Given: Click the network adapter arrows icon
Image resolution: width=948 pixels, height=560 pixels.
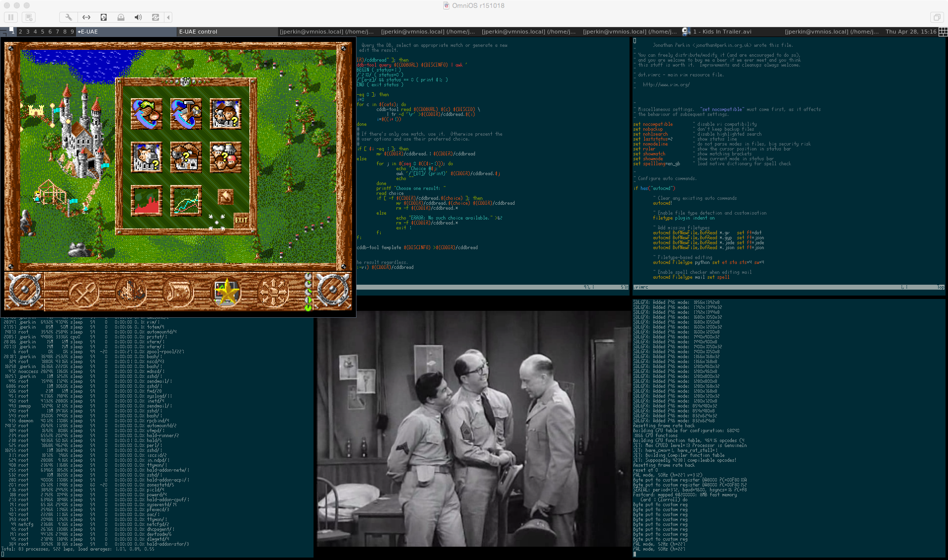Looking at the screenshot, I should click(x=86, y=17).
